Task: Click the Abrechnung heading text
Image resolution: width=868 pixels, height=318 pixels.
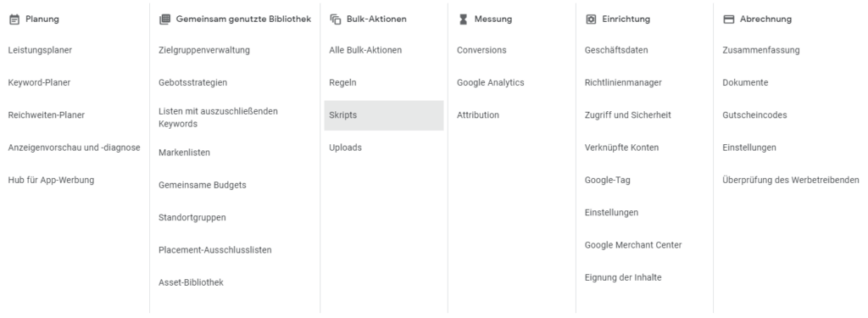Action: (765, 20)
